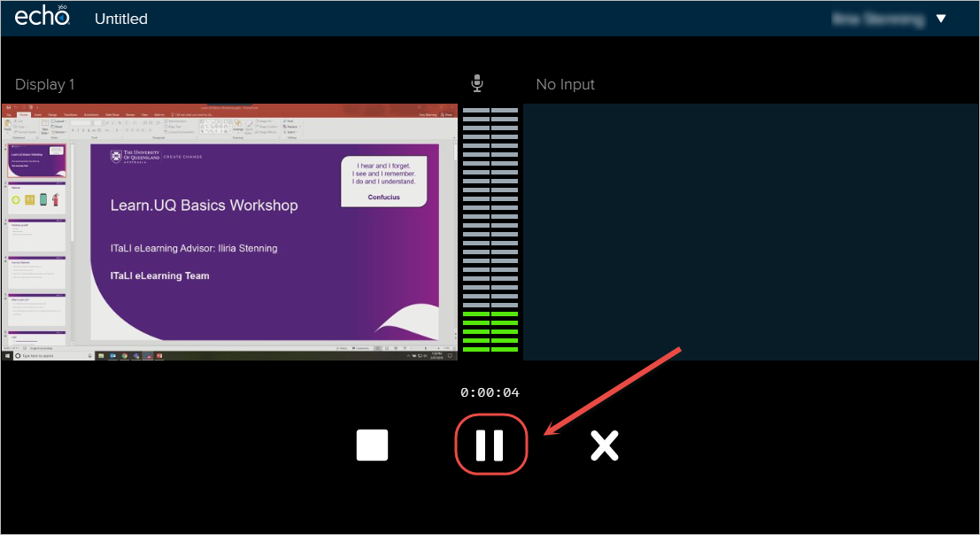Pause the recording

(490, 445)
